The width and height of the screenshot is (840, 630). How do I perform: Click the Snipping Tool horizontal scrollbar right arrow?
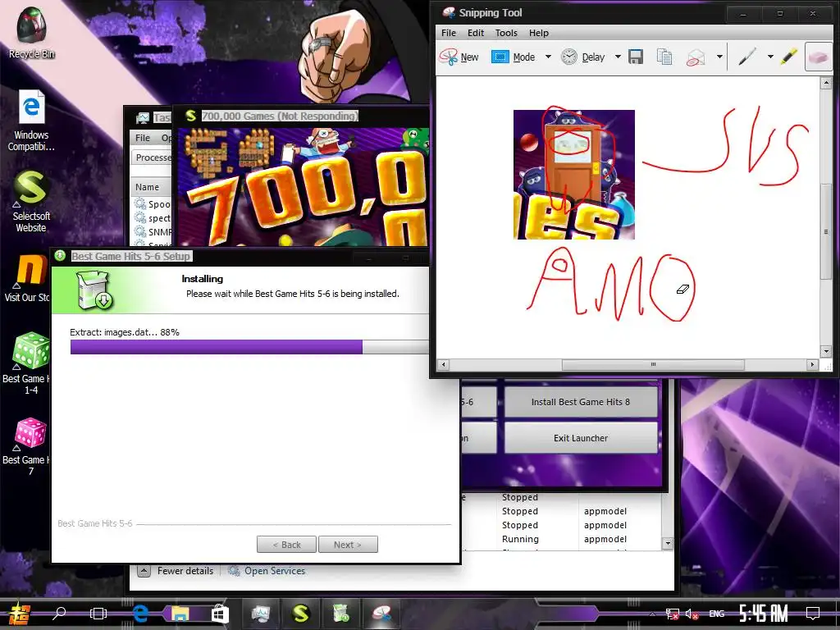click(x=812, y=364)
